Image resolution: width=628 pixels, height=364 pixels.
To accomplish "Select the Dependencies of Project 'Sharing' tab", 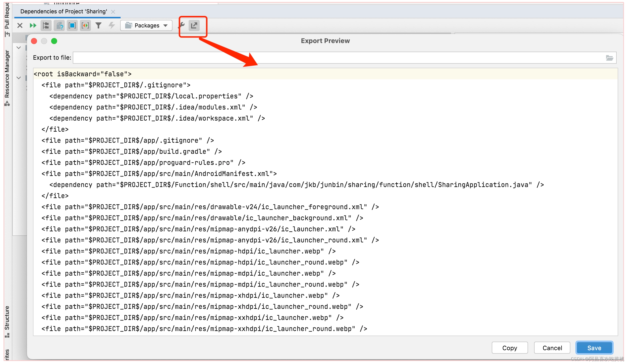I will click(64, 12).
